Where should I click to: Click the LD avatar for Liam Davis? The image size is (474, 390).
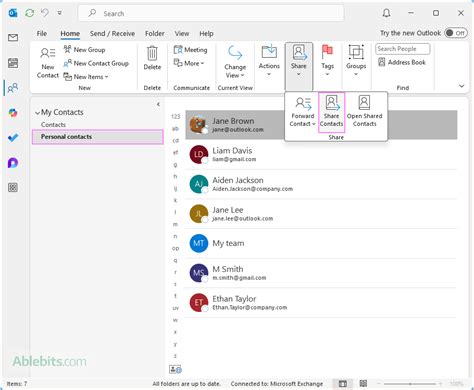coord(199,154)
